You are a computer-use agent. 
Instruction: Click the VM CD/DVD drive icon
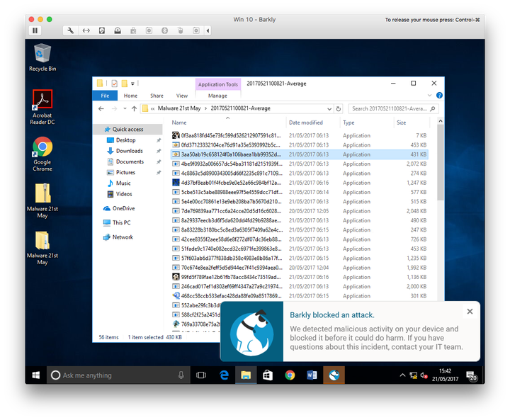(x=118, y=30)
